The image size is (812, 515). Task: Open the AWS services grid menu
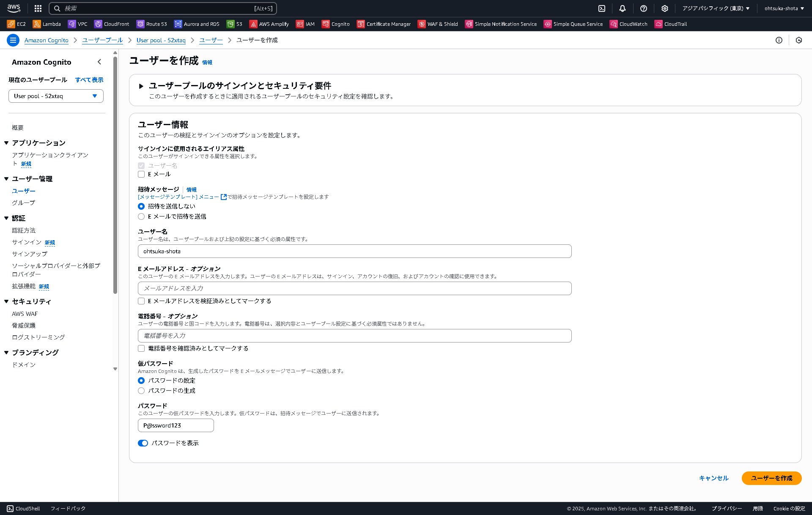pyautogui.click(x=38, y=8)
